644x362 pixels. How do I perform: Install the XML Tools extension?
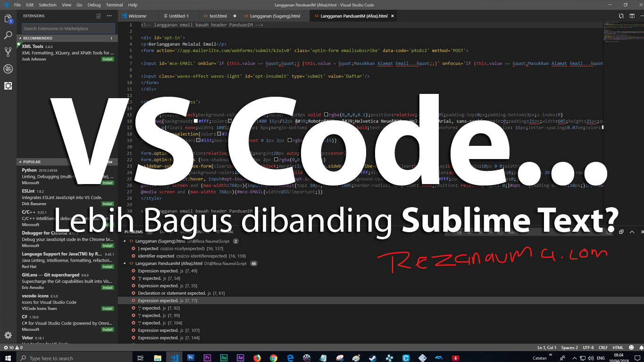pos(108,59)
